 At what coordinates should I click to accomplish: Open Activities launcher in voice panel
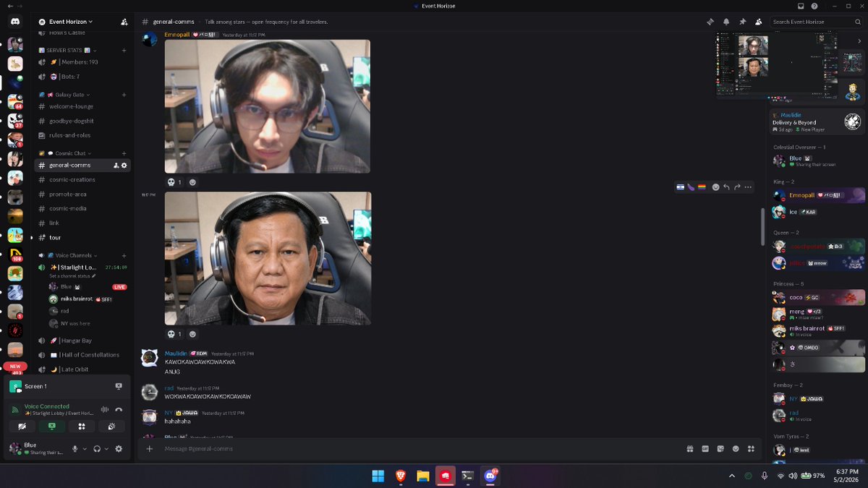click(82, 427)
